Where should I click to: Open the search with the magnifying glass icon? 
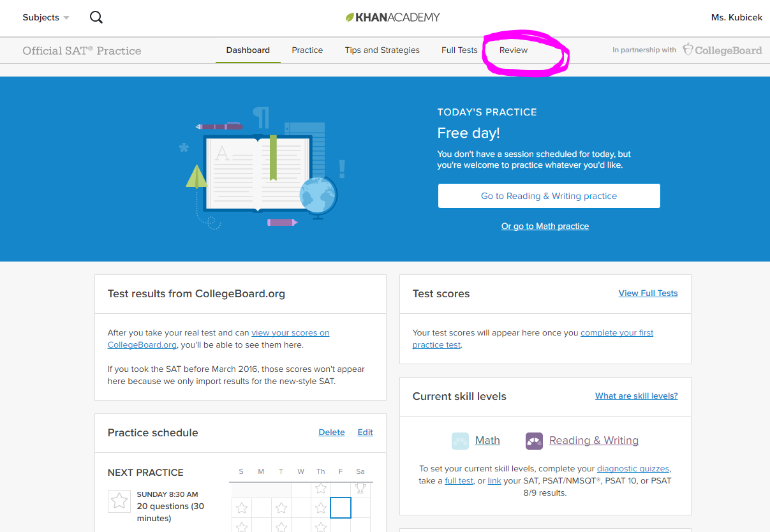[x=96, y=17]
